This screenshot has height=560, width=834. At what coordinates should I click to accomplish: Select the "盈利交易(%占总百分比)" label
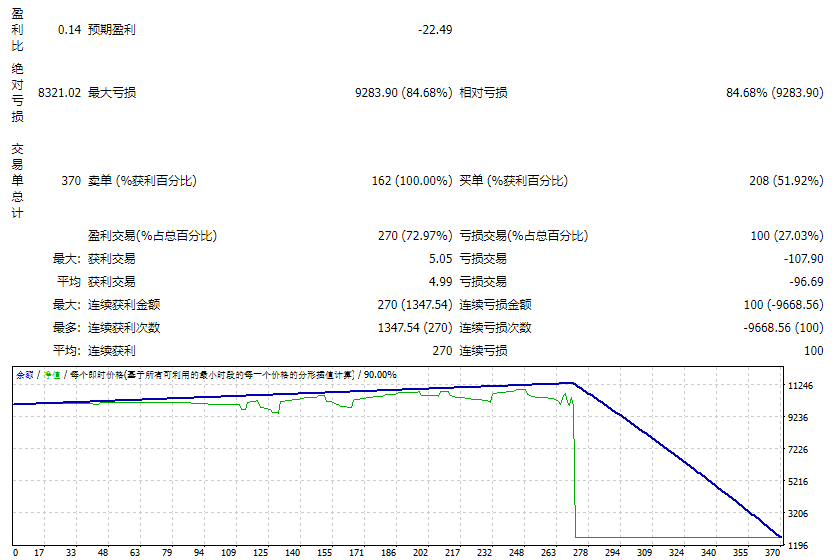pyautogui.click(x=152, y=236)
